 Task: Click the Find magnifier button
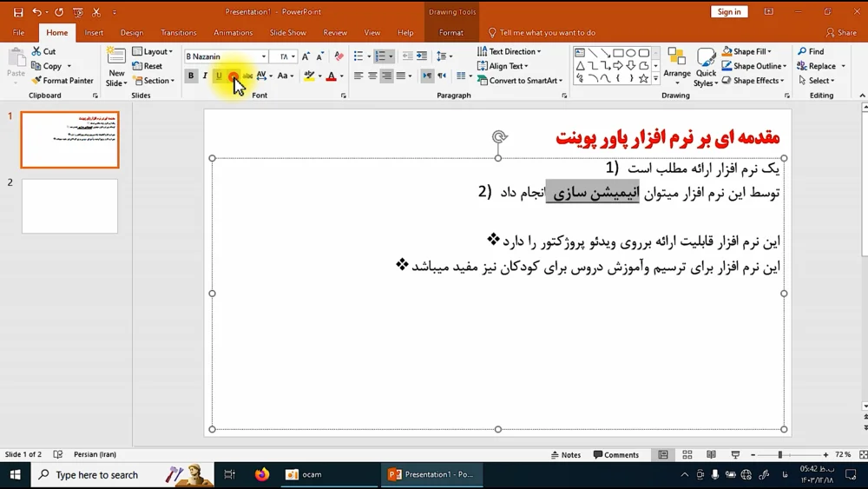811,51
